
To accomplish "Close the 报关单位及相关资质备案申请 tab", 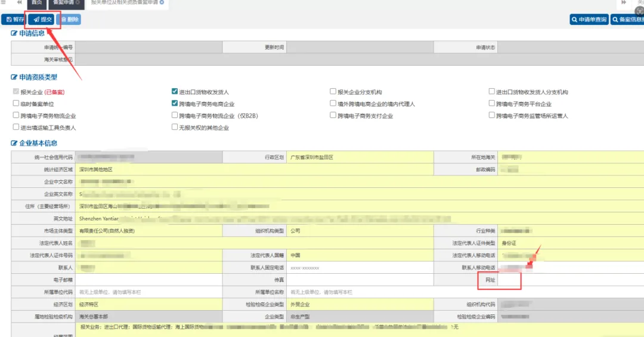I will tap(162, 3).
